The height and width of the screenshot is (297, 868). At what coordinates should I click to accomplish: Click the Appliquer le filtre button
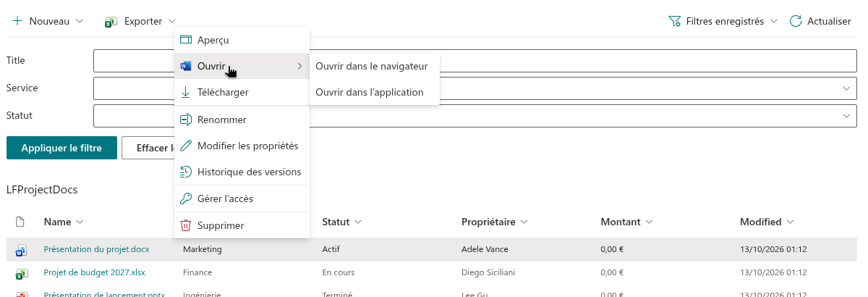pyautogui.click(x=61, y=148)
